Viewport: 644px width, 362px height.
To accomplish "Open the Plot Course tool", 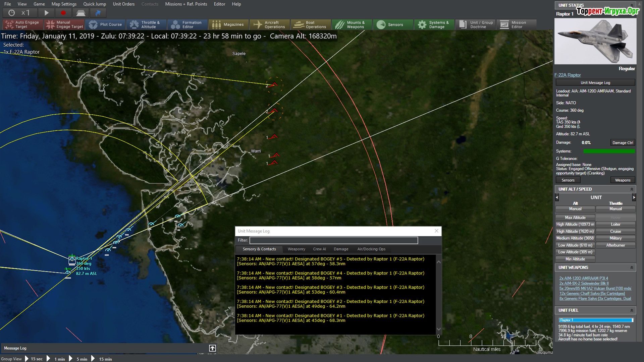I will pyautogui.click(x=105, y=24).
